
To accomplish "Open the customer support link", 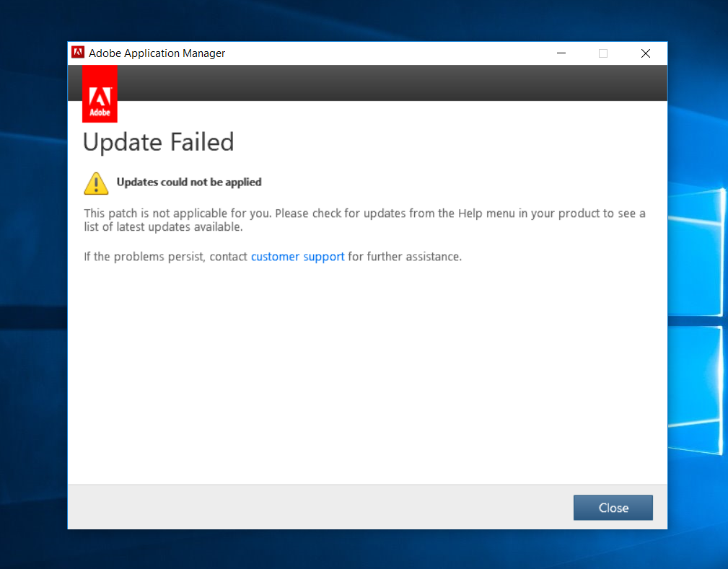I will (x=297, y=257).
